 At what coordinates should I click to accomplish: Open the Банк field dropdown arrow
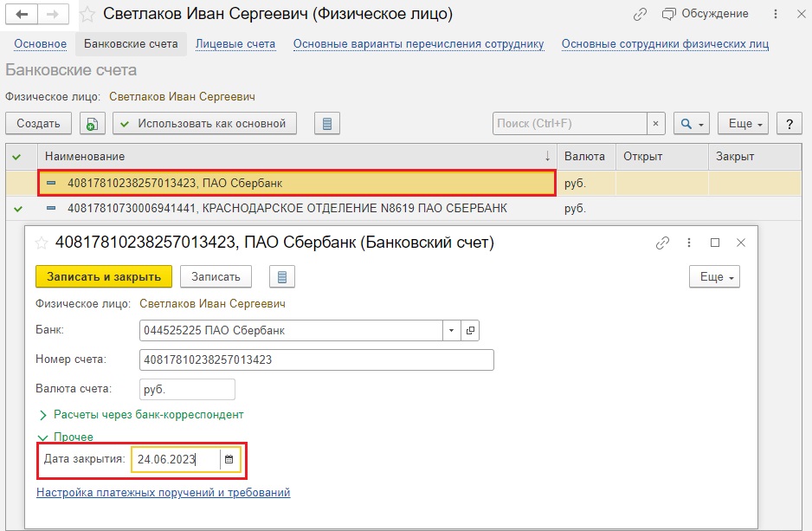coord(452,331)
